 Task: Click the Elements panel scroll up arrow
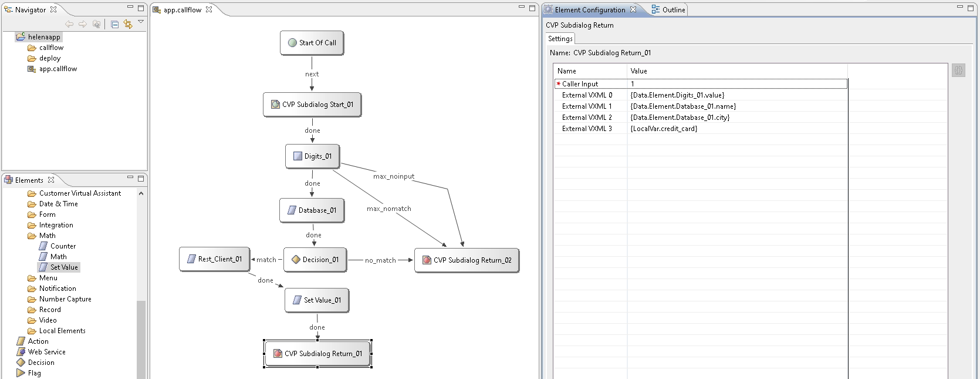(x=141, y=193)
